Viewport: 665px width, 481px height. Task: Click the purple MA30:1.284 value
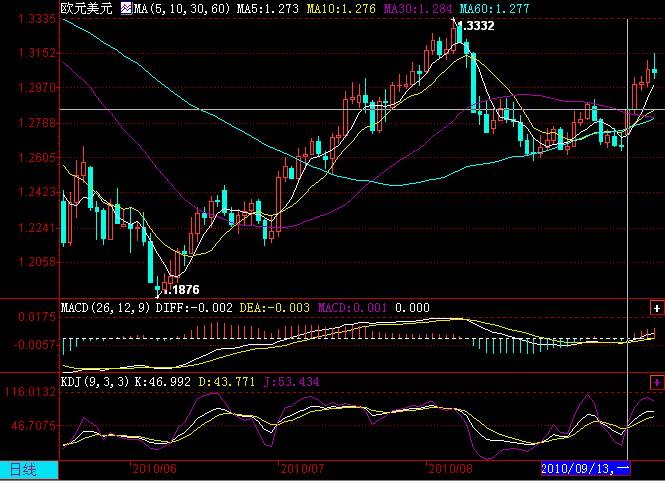pyautogui.click(x=418, y=8)
